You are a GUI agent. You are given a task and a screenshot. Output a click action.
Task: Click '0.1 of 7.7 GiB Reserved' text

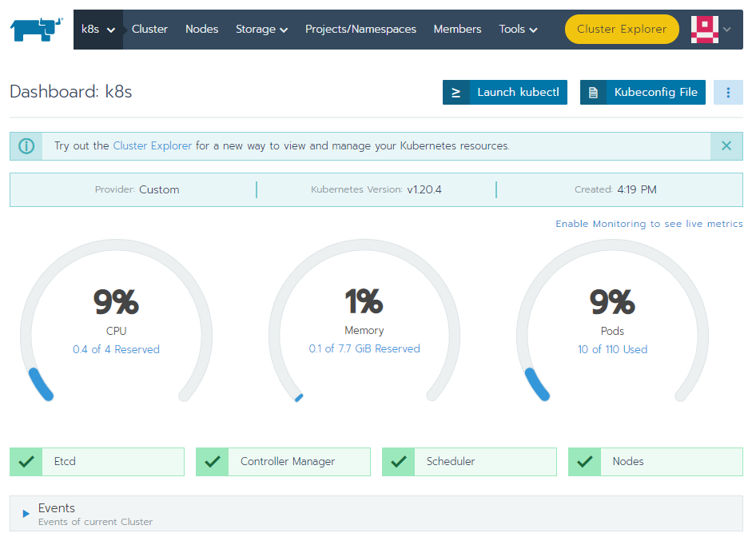[x=364, y=348]
